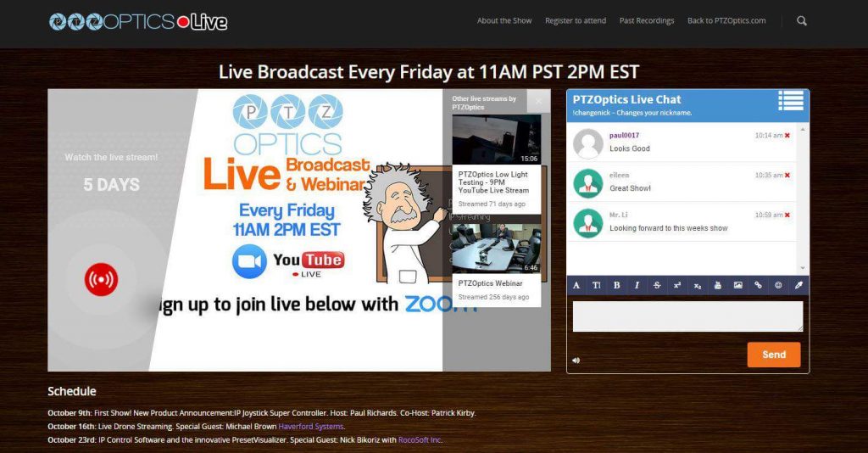Click the eileen username
Screen dimensions: 868x453
619,175
